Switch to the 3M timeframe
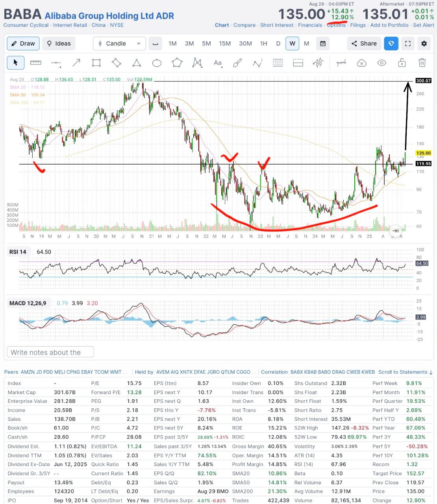This screenshot has width=437, height=504. pos(189,44)
